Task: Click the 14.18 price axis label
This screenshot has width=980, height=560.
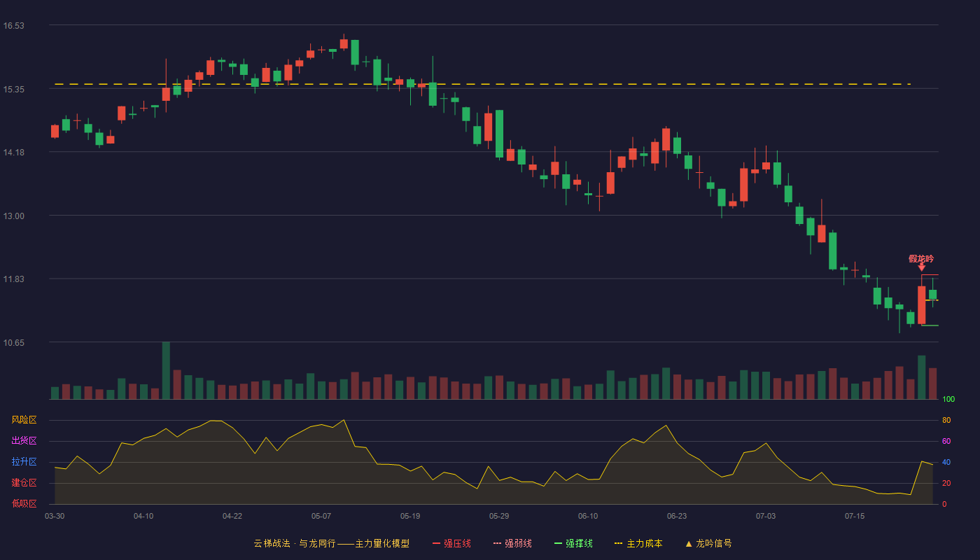Action: [13, 153]
